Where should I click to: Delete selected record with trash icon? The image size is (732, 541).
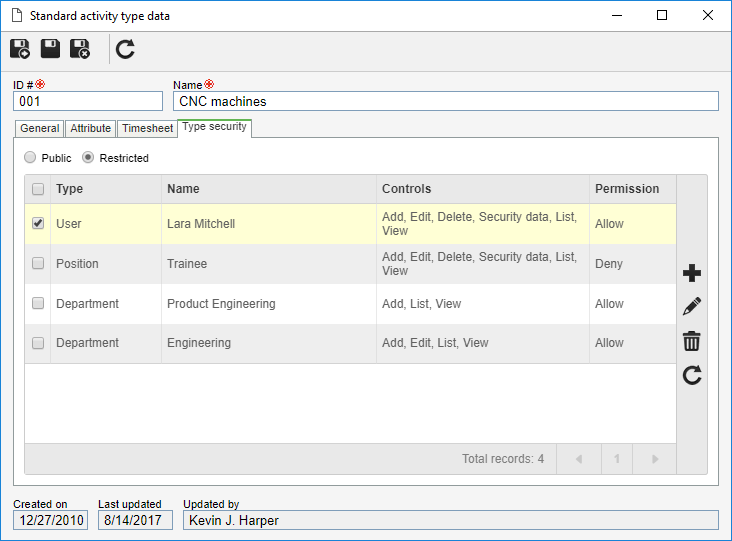pos(691,341)
